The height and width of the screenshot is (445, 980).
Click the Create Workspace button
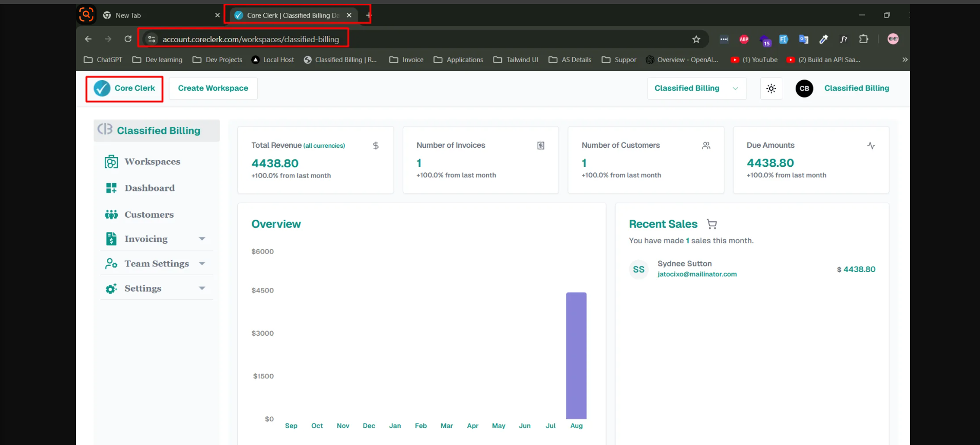(x=213, y=88)
